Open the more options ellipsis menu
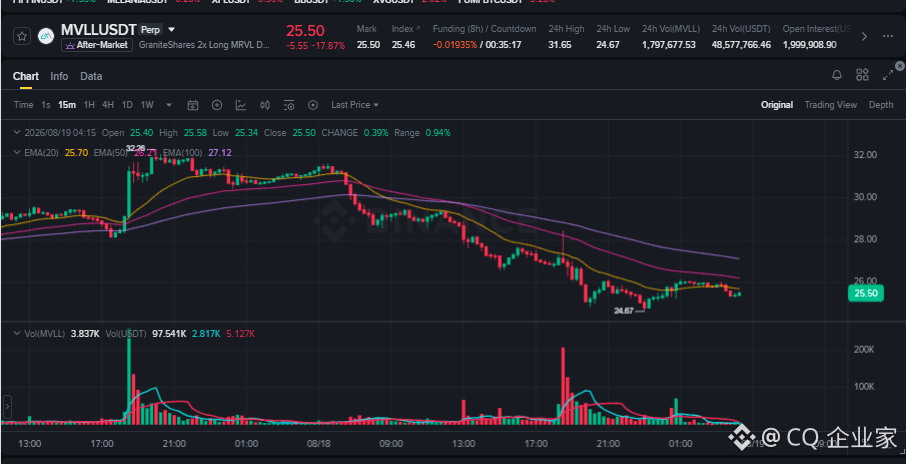Image resolution: width=906 pixels, height=464 pixels. 888,36
